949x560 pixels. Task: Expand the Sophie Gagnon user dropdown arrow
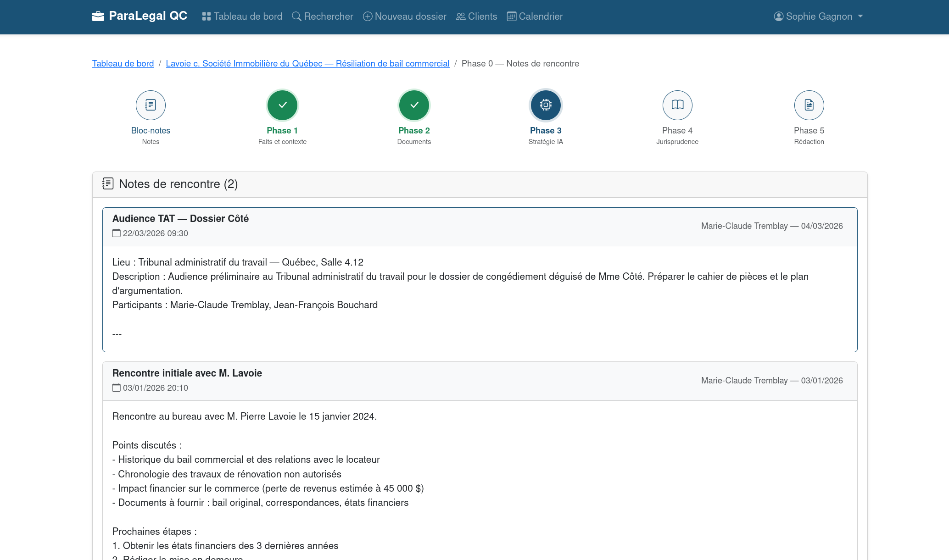[860, 17]
